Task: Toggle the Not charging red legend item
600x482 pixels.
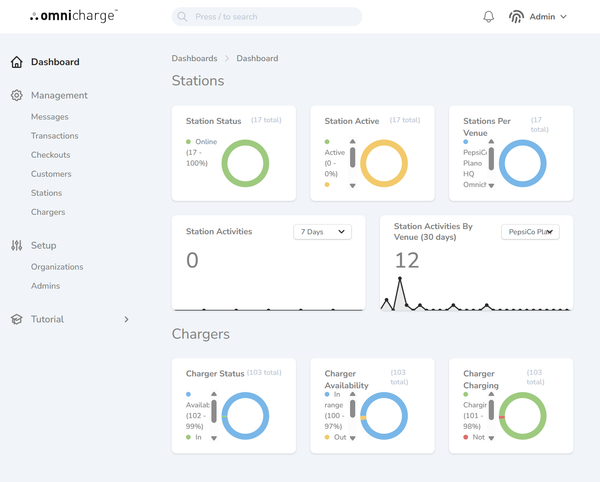Action: pyautogui.click(x=474, y=437)
